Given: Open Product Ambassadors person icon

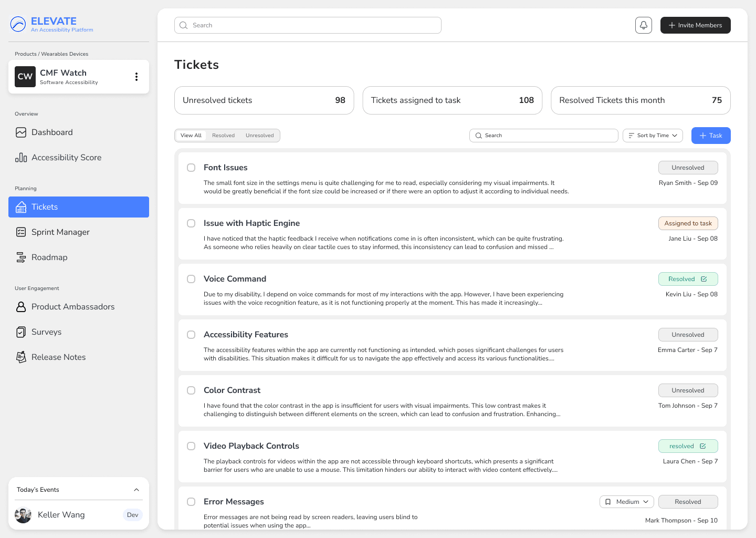Looking at the screenshot, I should click(x=21, y=307).
